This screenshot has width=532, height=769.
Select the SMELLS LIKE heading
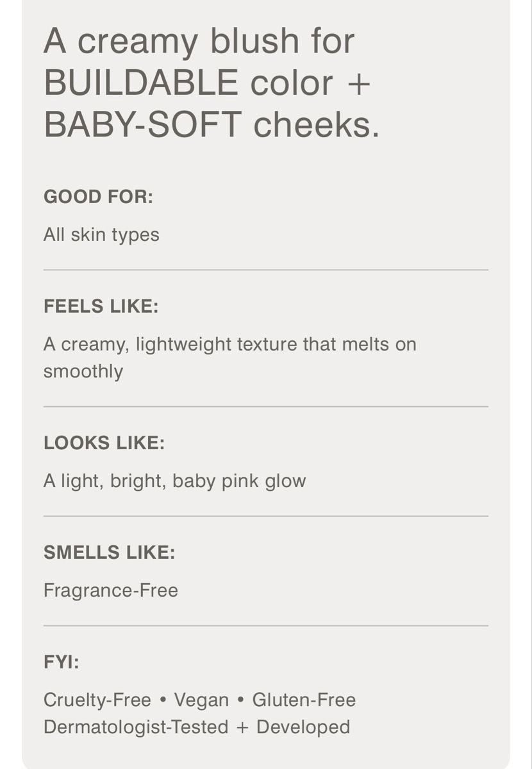tap(110, 552)
